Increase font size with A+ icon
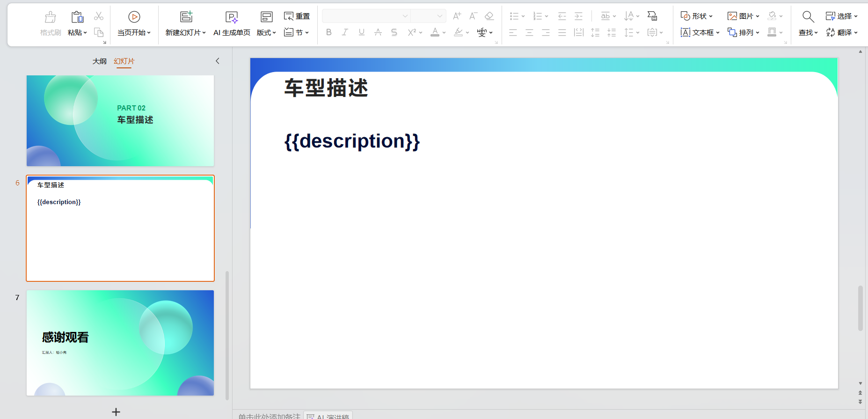This screenshot has height=419, width=868. coord(457,16)
